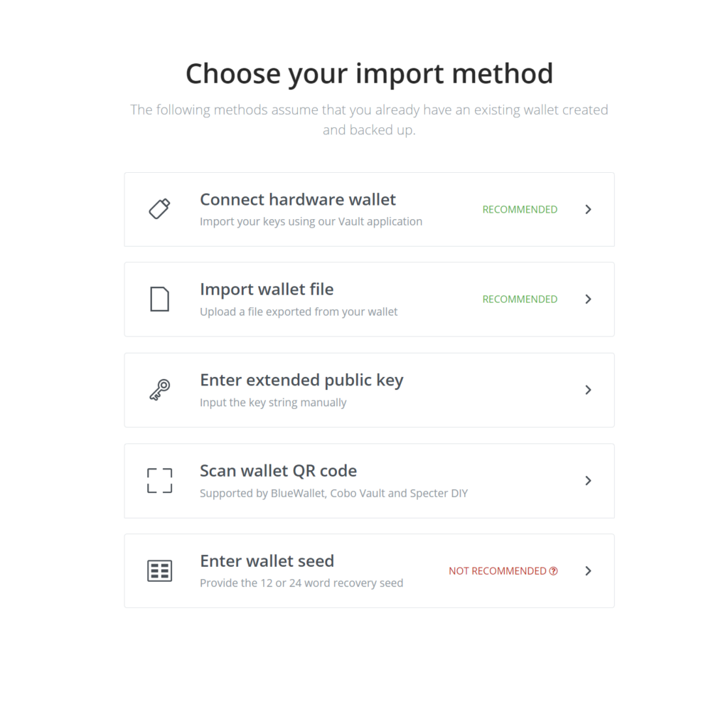Click RECOMMENDED label on hardware wallet row
Image resolution: width=728 pixels, height=707 pixels.
[x=520, y=210]
